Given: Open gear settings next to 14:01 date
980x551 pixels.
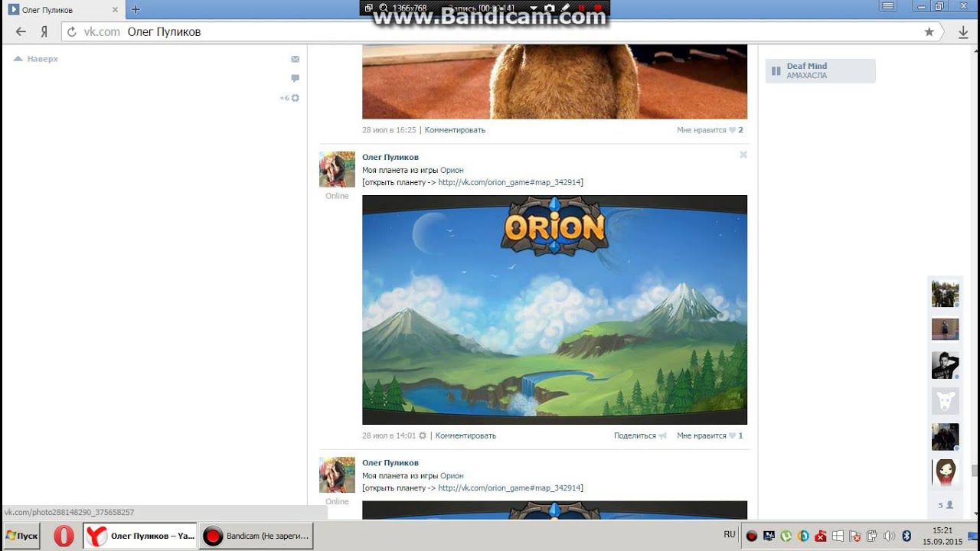Looking at the screenshot, I should click(423, 435).
